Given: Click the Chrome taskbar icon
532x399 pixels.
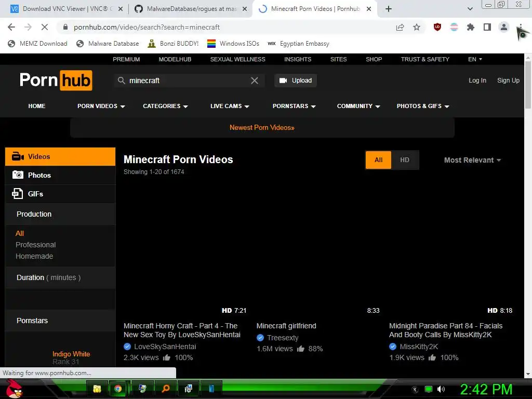Looking at the screenshot, I should pos(118,389).
